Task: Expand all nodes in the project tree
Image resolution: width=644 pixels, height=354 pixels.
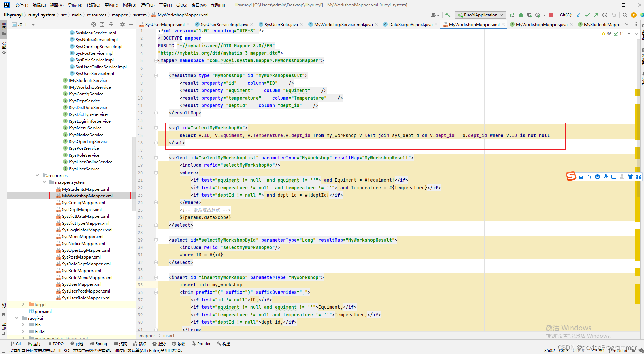Action: pos(102,24)
